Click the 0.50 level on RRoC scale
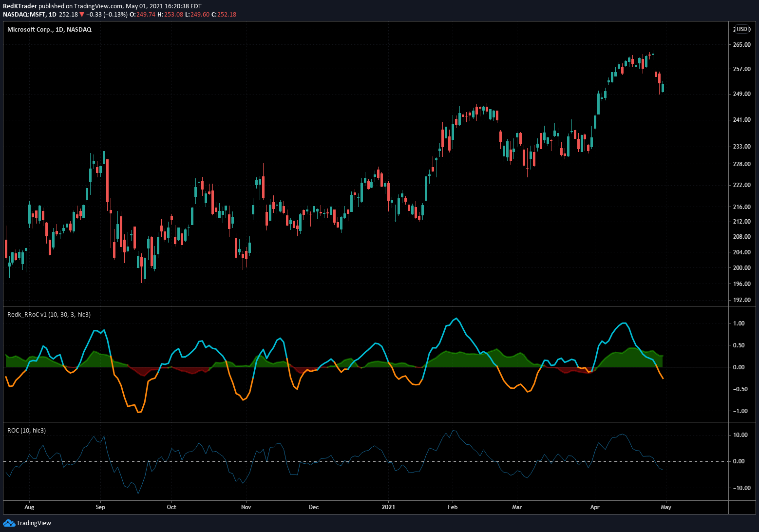The width and height of the screenshot is (759, 532). 739,345
